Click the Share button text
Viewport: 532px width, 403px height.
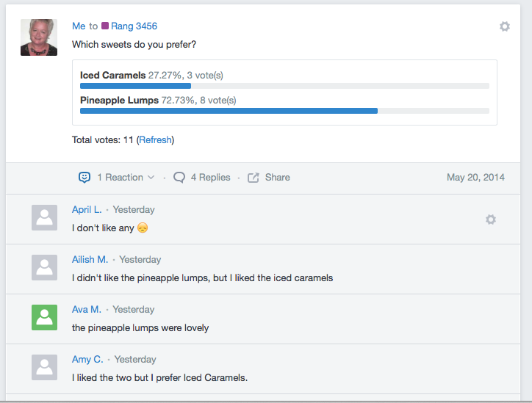(x=278, y=177)
